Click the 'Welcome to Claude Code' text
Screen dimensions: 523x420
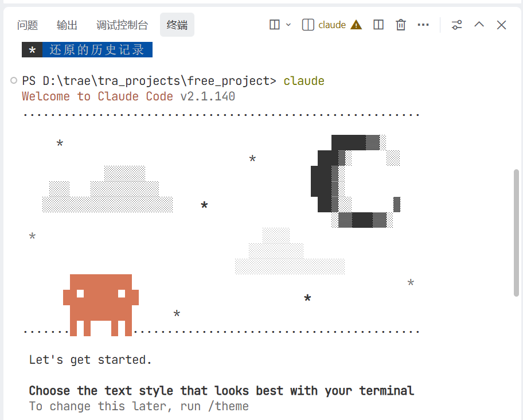[x=97, y=96]
